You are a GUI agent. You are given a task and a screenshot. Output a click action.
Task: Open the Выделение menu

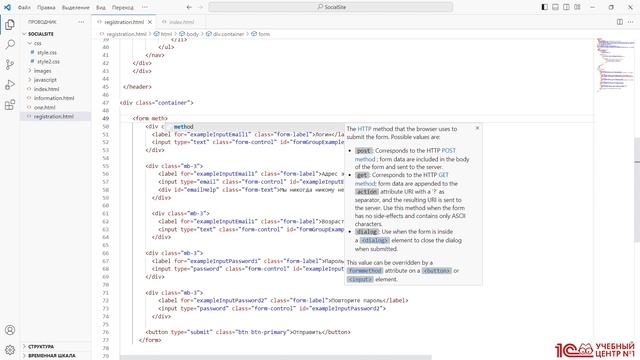coord(76,7)
